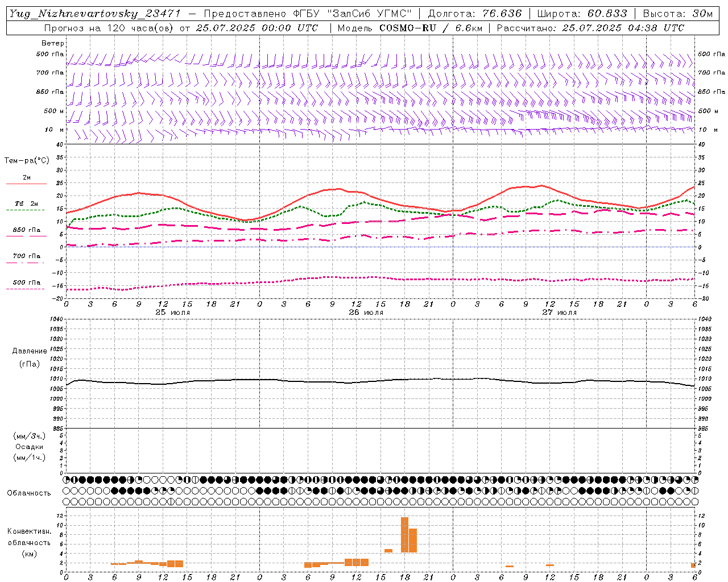
Task: Click the tallest orange convective cloud bar
Action: point(405,535)
